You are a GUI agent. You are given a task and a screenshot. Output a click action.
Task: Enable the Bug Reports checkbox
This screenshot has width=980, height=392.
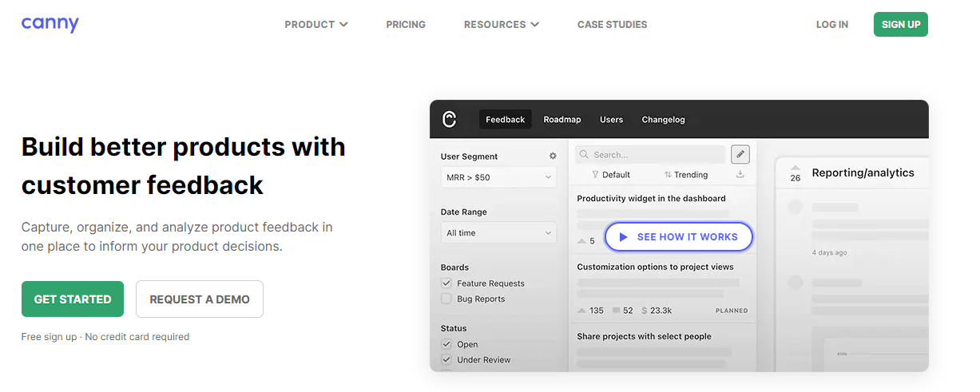tap(446, 299)
